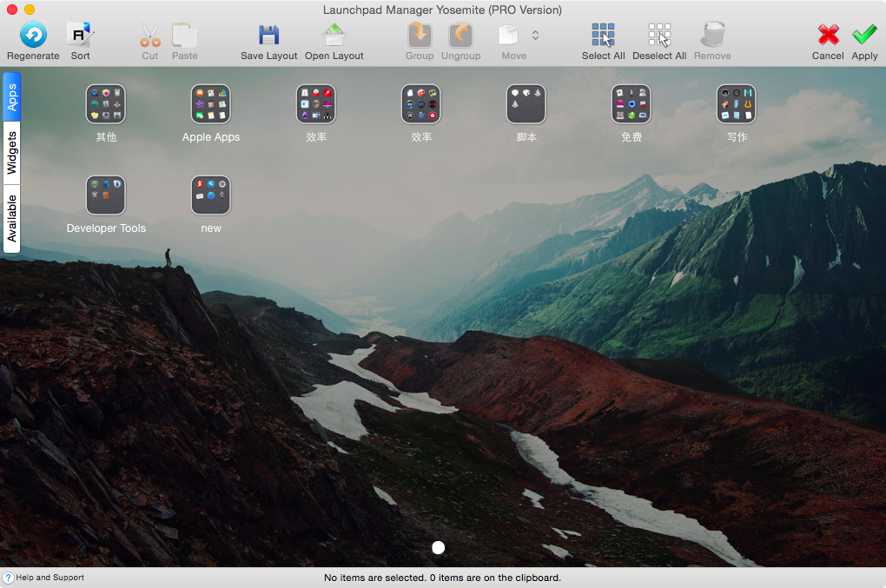Select the 其他 folder
The width and height of the screenshot is (886, 588).
click(106, 104)
